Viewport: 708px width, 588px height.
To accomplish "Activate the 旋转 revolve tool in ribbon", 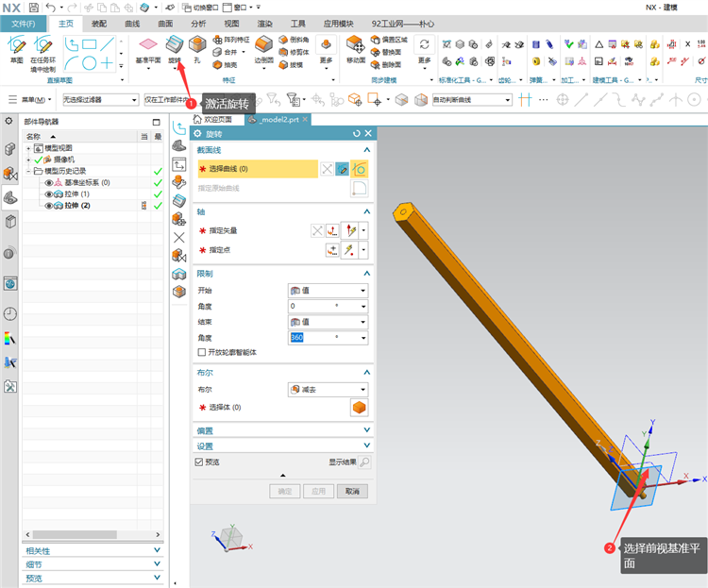I will click(175, 49).
